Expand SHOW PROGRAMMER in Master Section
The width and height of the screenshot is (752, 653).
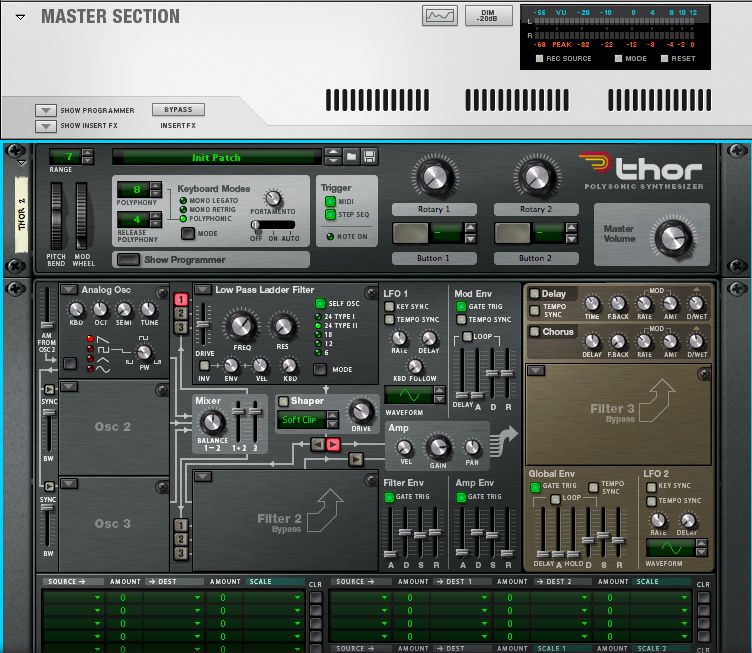tap(46, 111)
